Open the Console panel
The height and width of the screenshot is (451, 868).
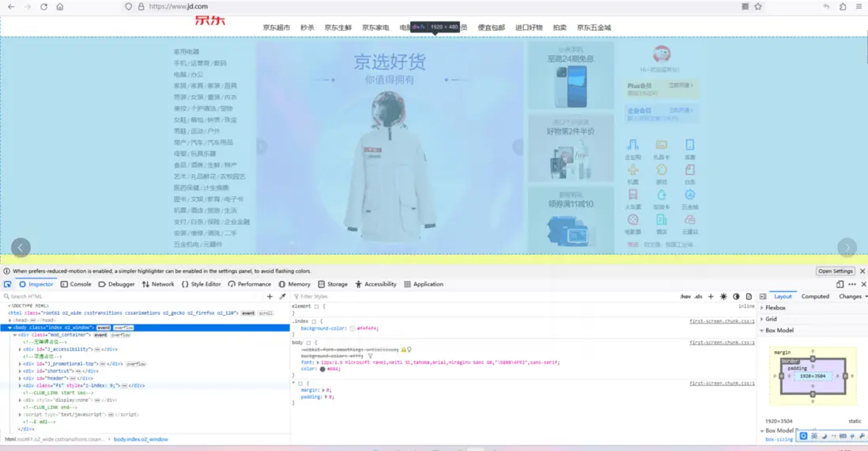[76, 284]
